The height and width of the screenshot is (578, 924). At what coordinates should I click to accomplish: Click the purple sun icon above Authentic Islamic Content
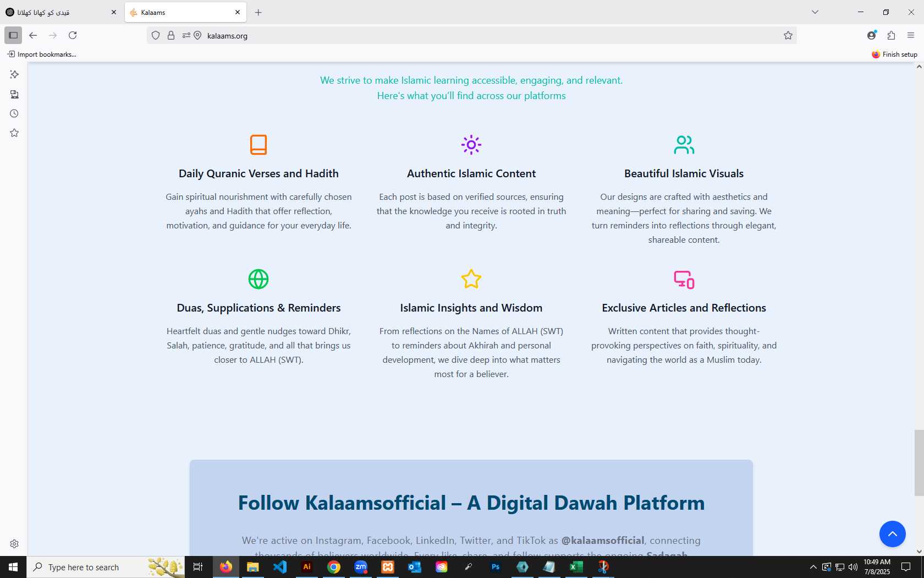[471, 145]
